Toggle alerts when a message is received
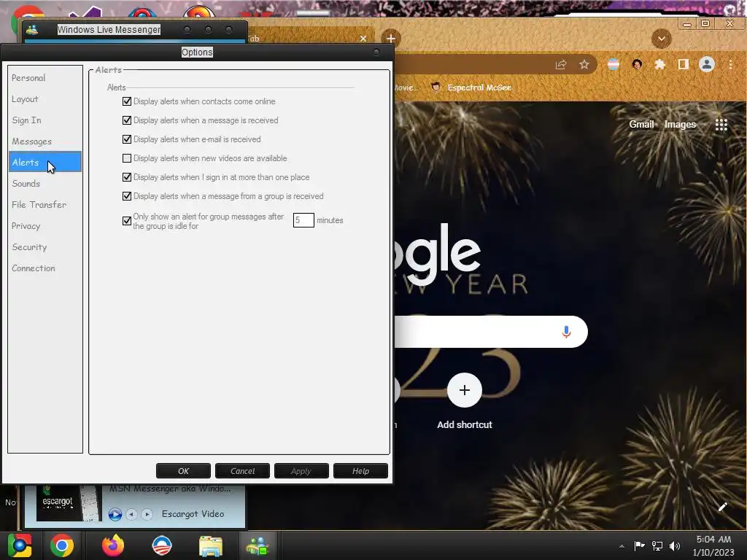The width and height of the screenshot is (747, 560). tap(127, 120)
